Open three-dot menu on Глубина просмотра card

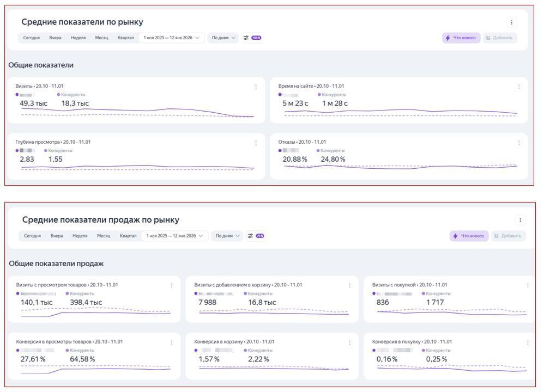pyautogui.click(x=256, y=143)
